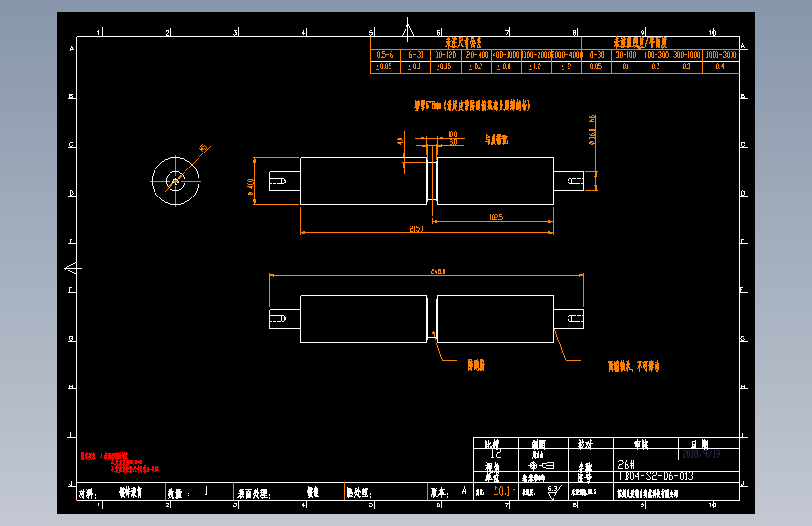Select the red technical notes block
This screenshot has height=526, width=812.
coord(120,462)
